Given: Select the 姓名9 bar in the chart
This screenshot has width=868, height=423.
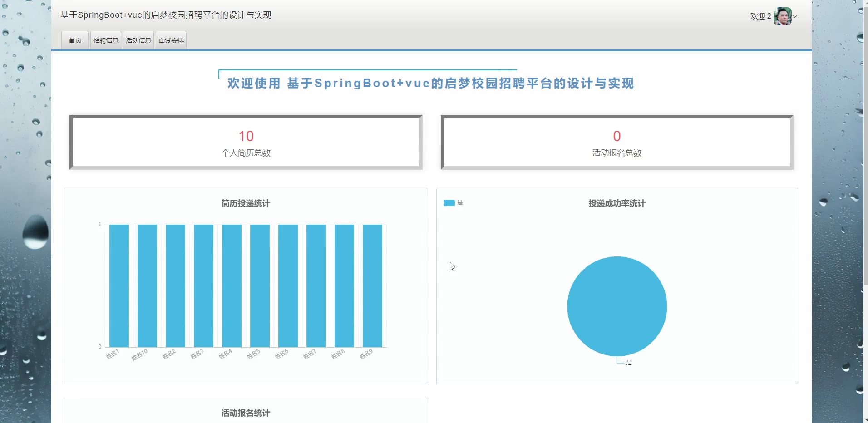Looking at the screenshot, I should point(372,286).
